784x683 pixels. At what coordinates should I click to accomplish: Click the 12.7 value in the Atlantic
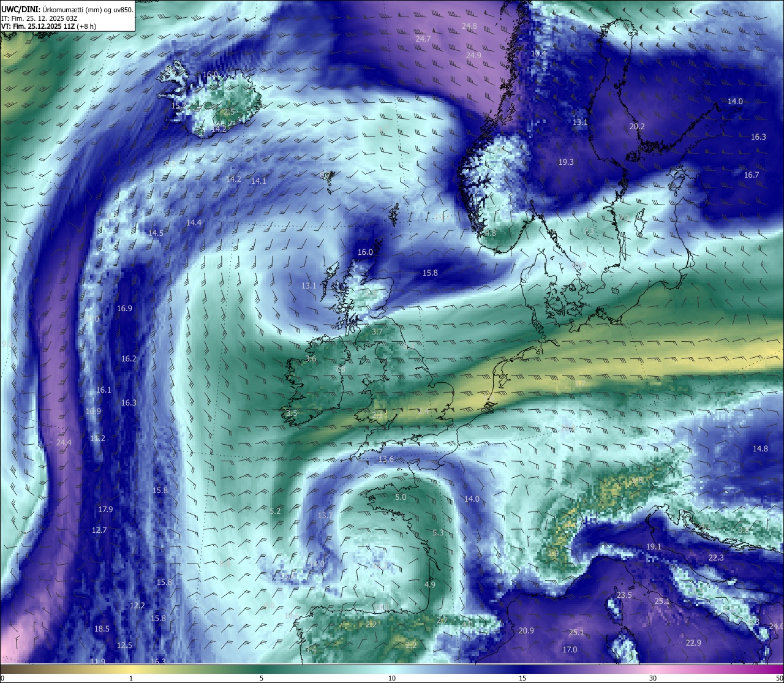click(x=99, y=530)
